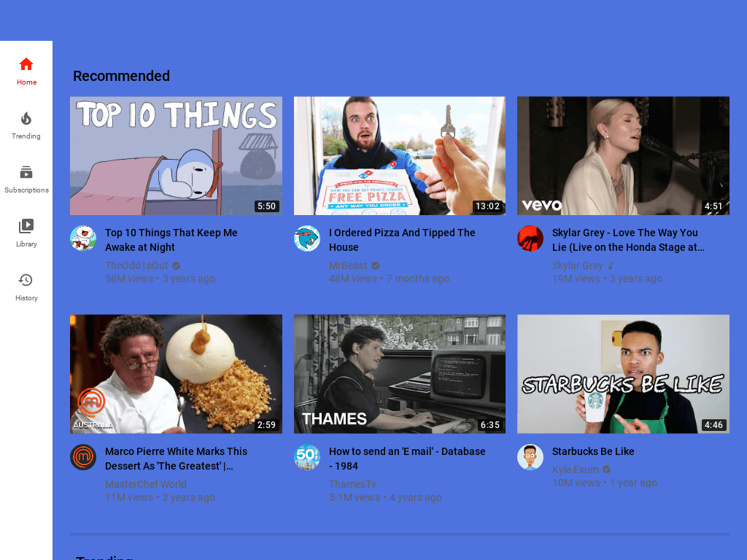747x560 pixels.
Task: Visit TheOdd1sOut channel name link
Action: pos(136,265)
